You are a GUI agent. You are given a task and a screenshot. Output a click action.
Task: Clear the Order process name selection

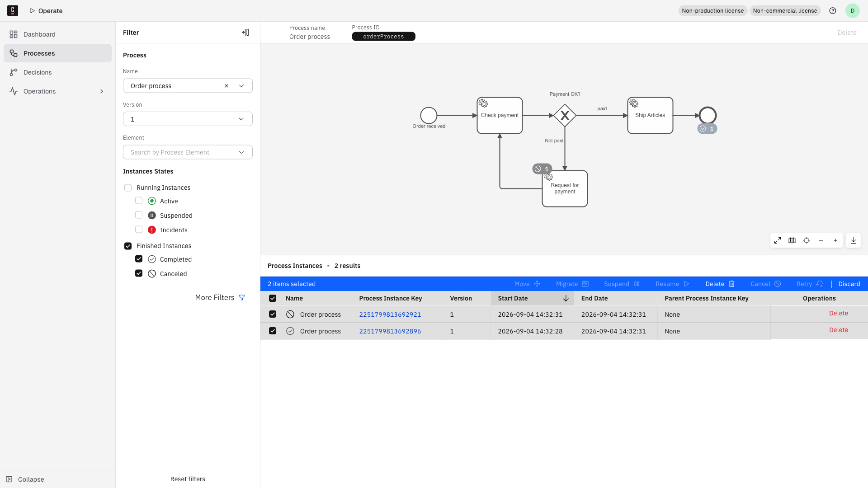tap(226, 86)
